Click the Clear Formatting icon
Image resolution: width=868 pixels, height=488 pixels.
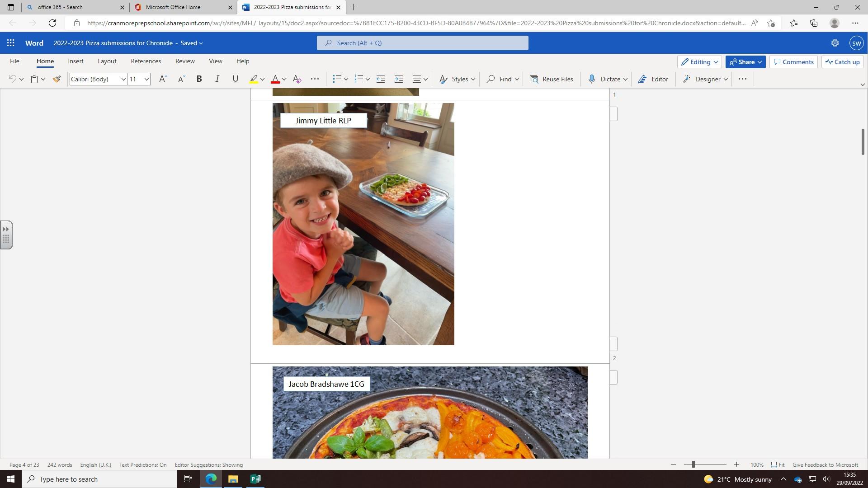click(x=297, y=79)
